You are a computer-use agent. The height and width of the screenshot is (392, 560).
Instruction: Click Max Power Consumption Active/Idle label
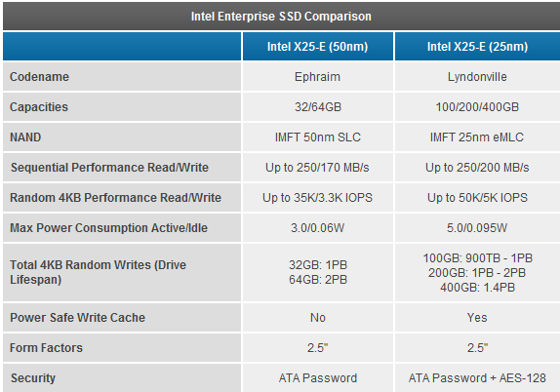point(108,228)
